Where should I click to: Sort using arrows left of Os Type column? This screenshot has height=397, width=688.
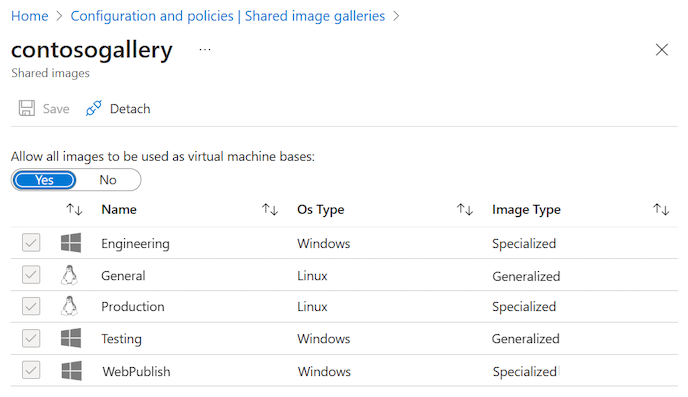tap(270, 209)
